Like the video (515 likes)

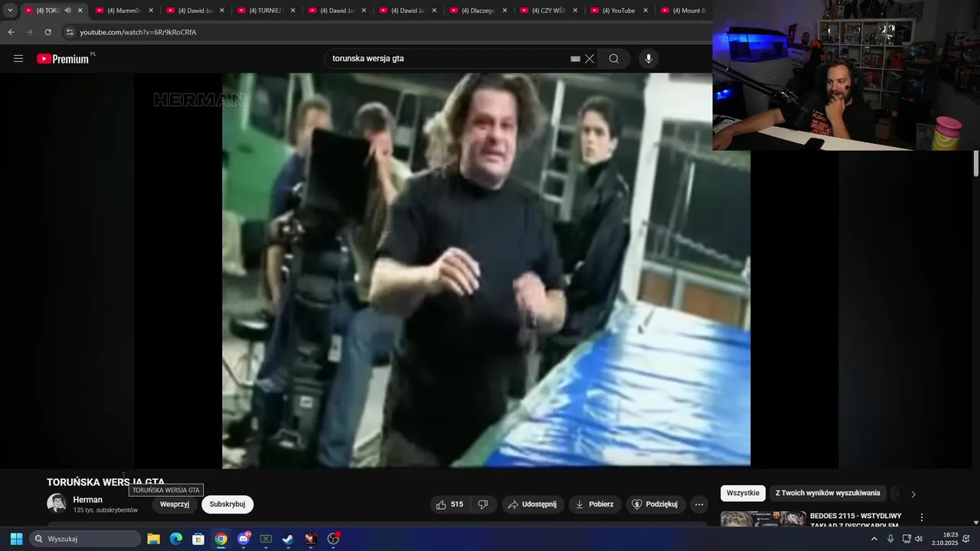[x=450, y=504]
